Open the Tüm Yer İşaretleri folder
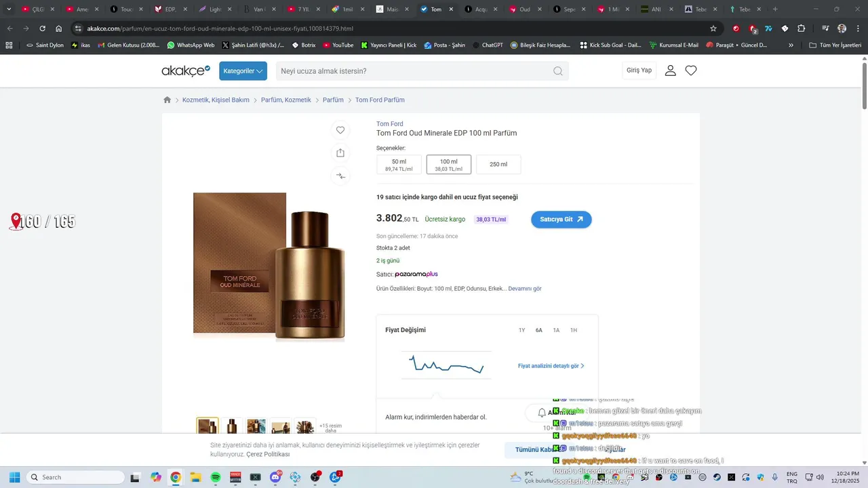Image resolution: width=868 pixels, height=488 pixels. [x=835, y=45]
